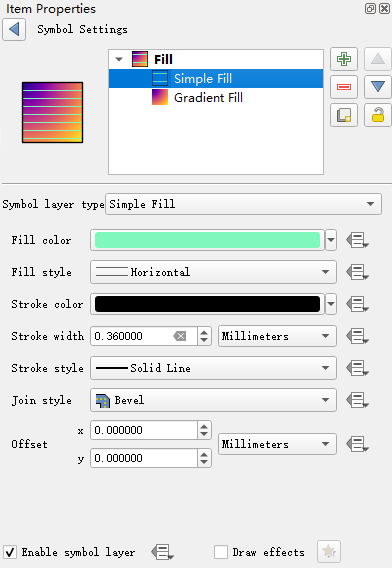Float the Item Properties panel
Viewport: 392px width, 568px height.
pyautogui.click(x=370, y=8)
